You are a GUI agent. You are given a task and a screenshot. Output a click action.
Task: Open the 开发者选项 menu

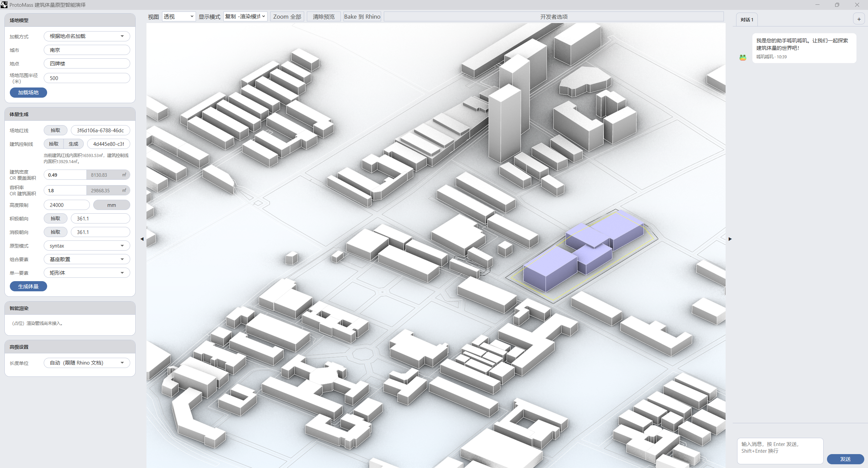coord(554,17)
